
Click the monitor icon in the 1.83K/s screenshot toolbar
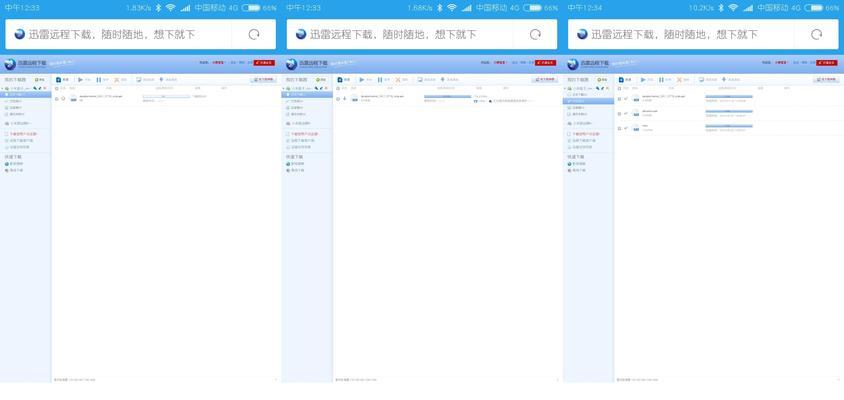pos(138,80)
